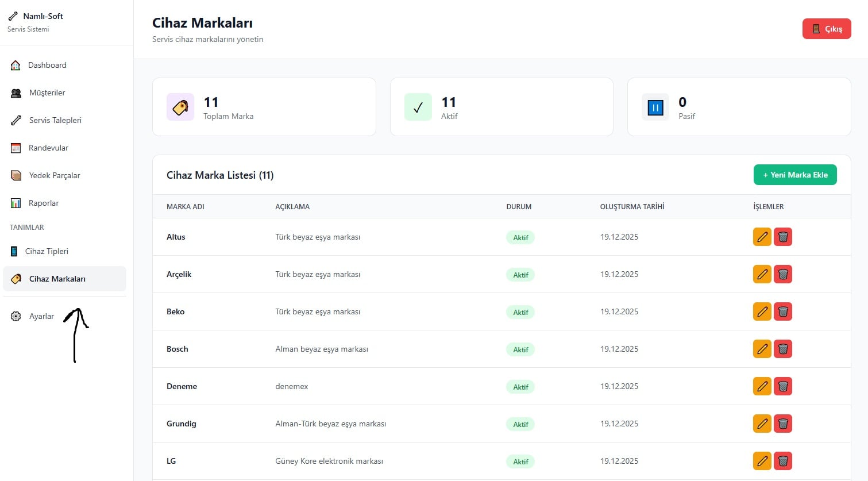The image size is (868, 481).
Task: Remove the Bosch brand row
Action: [x=782, y=349]
